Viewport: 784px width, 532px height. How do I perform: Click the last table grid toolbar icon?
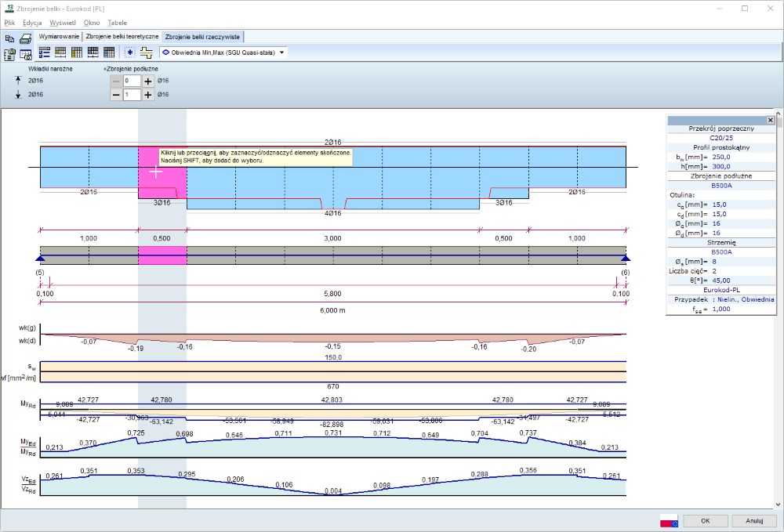click(x=109, y=52)
